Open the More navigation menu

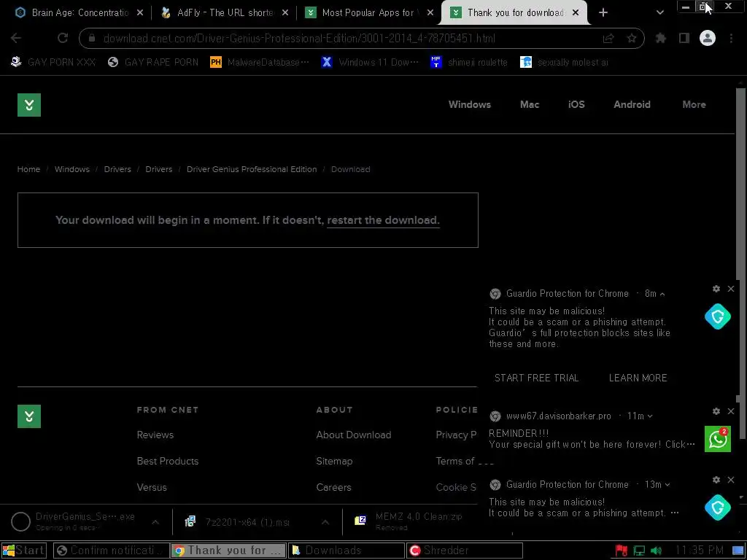click(x=694, y=105)
